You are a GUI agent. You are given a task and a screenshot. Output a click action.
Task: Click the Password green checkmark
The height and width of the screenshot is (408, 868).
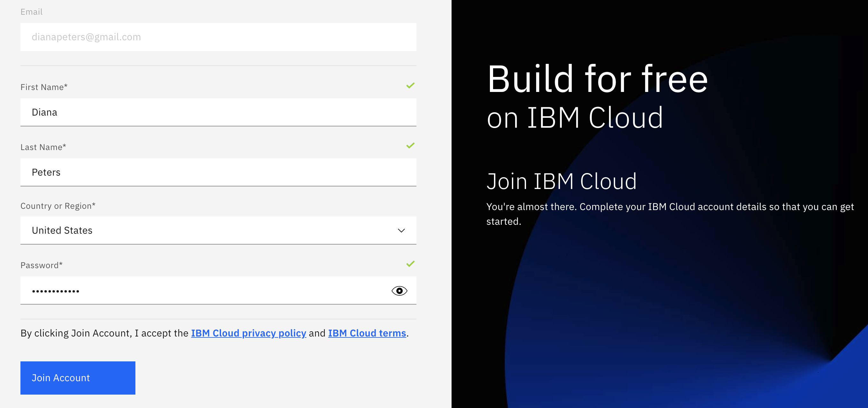pyautogui.click(x=410, y=264)
